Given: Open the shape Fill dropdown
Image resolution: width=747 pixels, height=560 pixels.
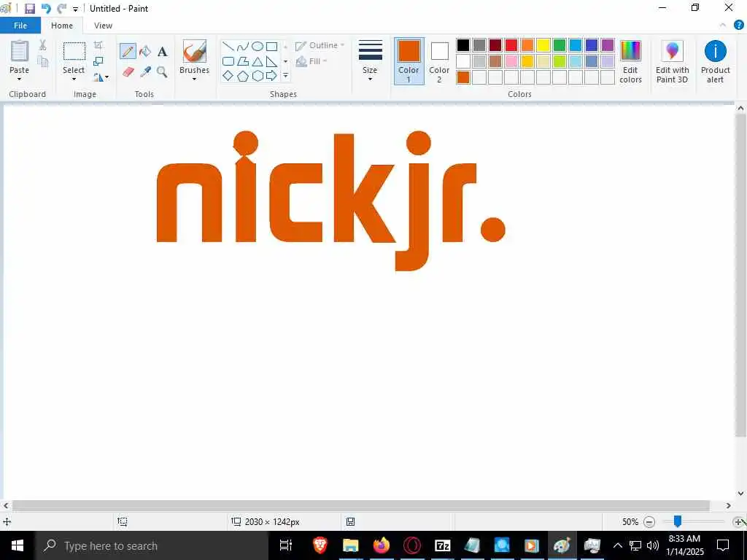Looking at the screenshot, I should (311, 61).
